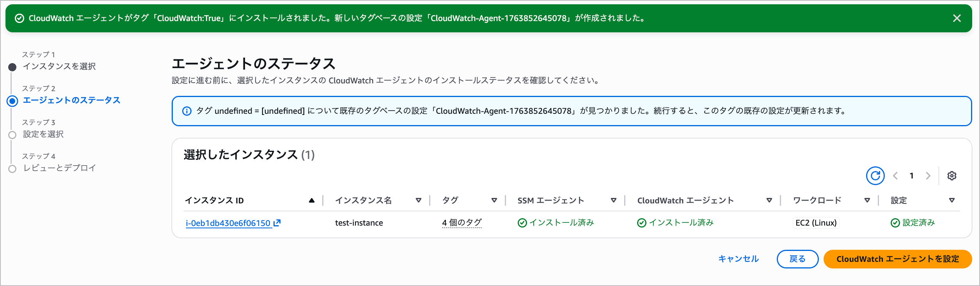Click CloudWatch エージェントを設定 button
This screenshot has height=286, width=980.
pos(898,259)
